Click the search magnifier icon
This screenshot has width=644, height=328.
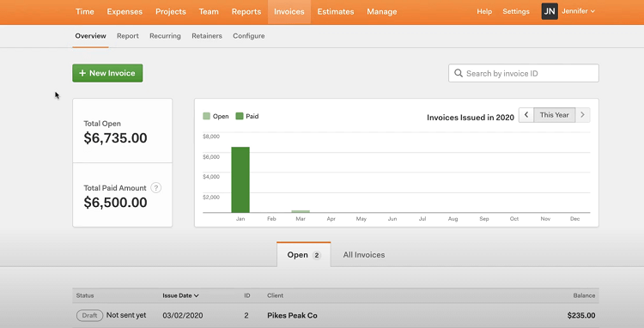pyautogui.click(x=459, y=73)
